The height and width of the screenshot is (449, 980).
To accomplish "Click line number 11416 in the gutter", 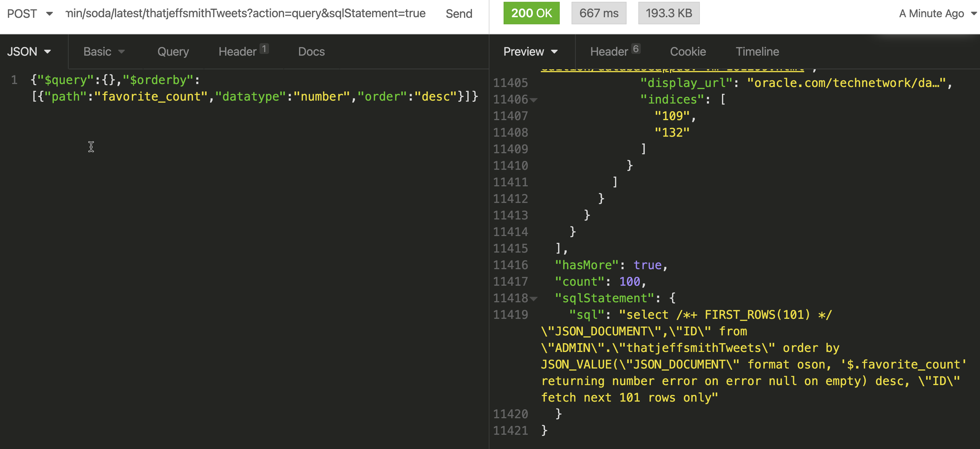I will (510, 265).
